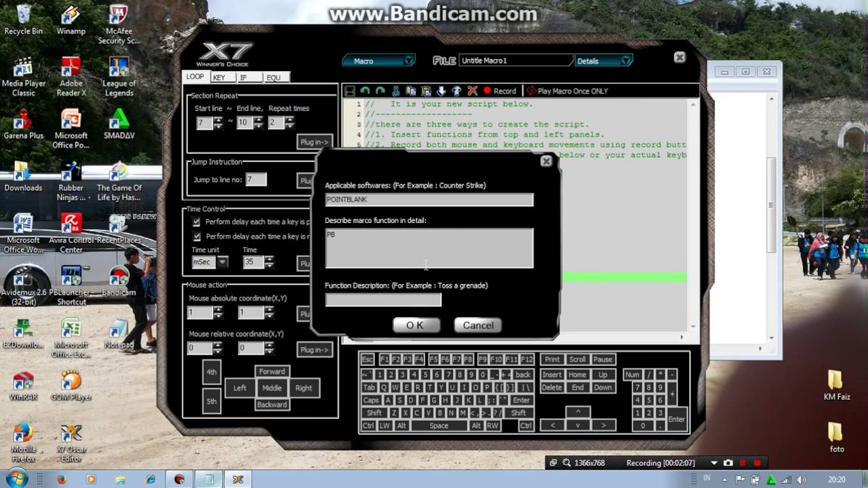Image resolution: width=868 pixels, height=488 pixels.
Task: Click the Middle mouse action button
Action: (x=272, y=388)
